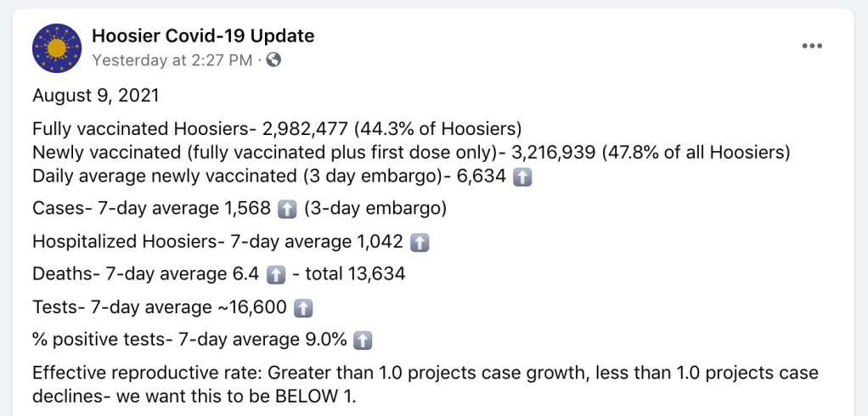Click the up arrow after 9.0%
This screenshot has width=868, height=416.
363,340
